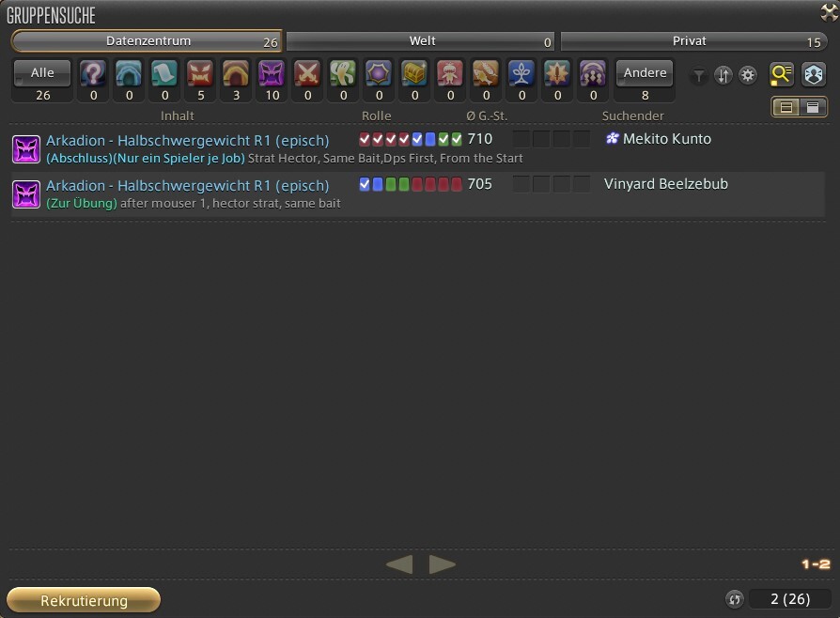Click the search conditions magnifier icon
The image size is (840, 618).
[x=782, y=75]
